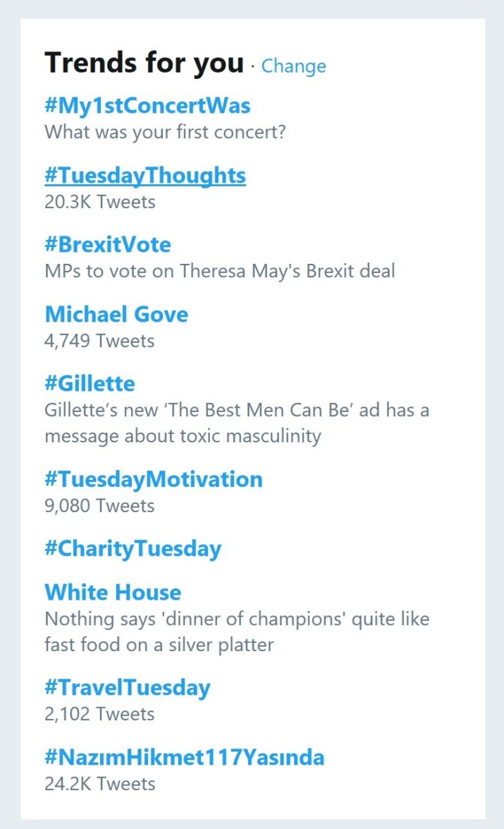The height and width of the screenshot is (829, 504).
Task: Click the Change link beside Trends for you
Action: pyautogui.click(x=293, y=66)
